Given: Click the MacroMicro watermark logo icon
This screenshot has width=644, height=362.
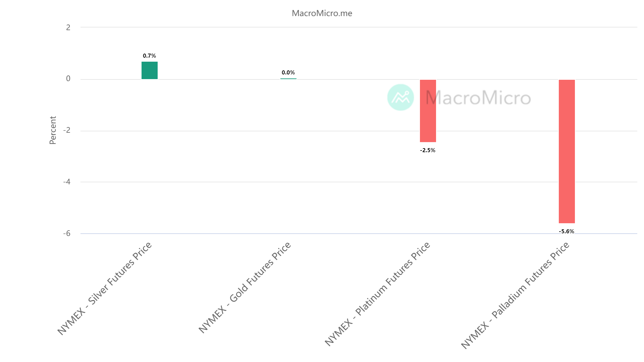Looking at the screenshot, I should pos(400,97).
